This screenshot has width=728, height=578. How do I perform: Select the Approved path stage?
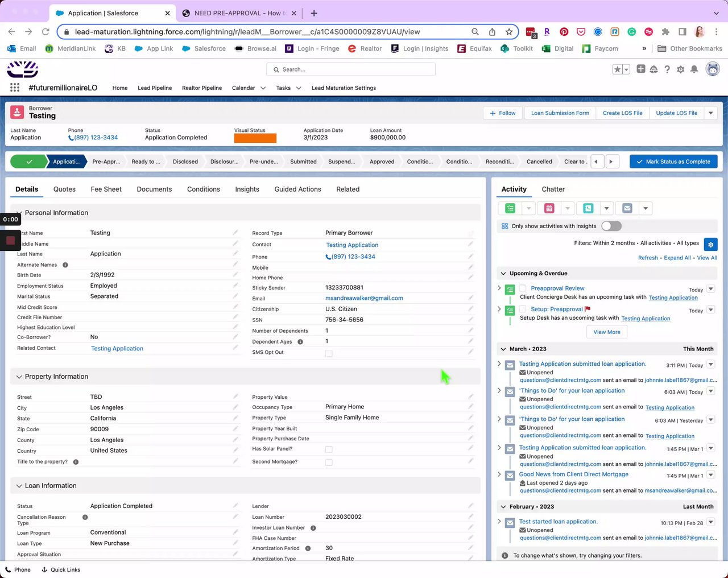click(382, 162)
